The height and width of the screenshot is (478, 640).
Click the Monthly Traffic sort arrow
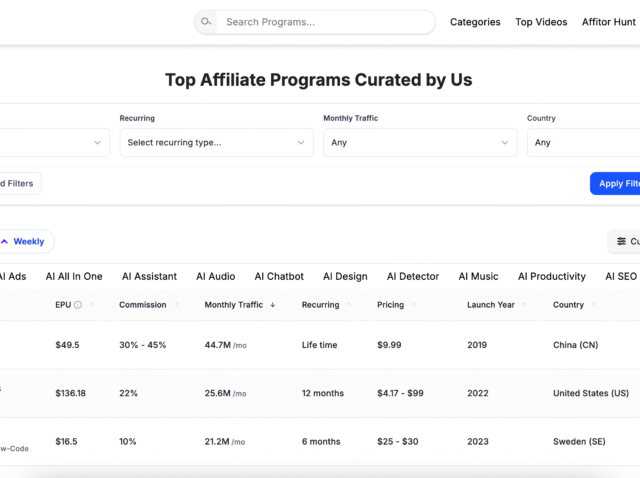click(275, 305)
